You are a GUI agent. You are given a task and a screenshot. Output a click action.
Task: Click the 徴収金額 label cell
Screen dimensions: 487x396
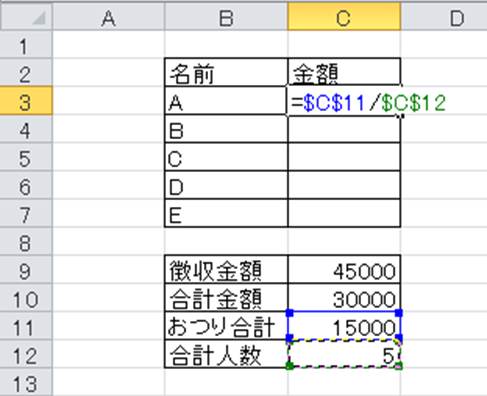226,270
